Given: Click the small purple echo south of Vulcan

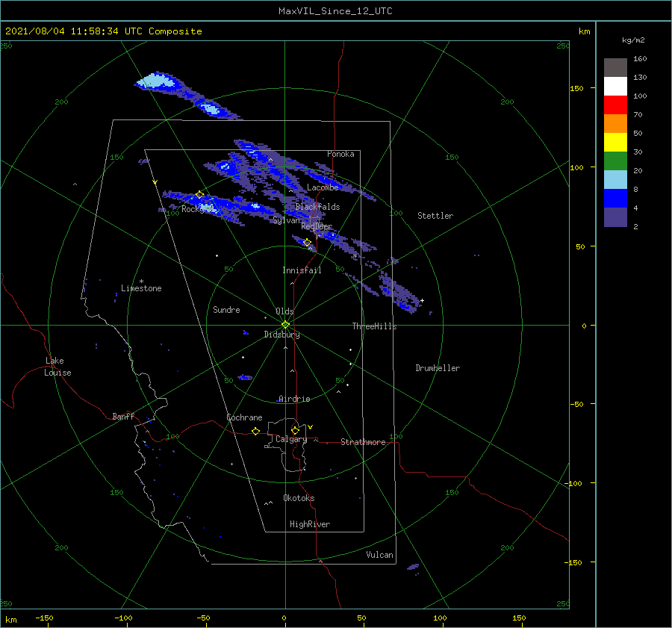Looking at the screenshot, I should tap(413, 567).
